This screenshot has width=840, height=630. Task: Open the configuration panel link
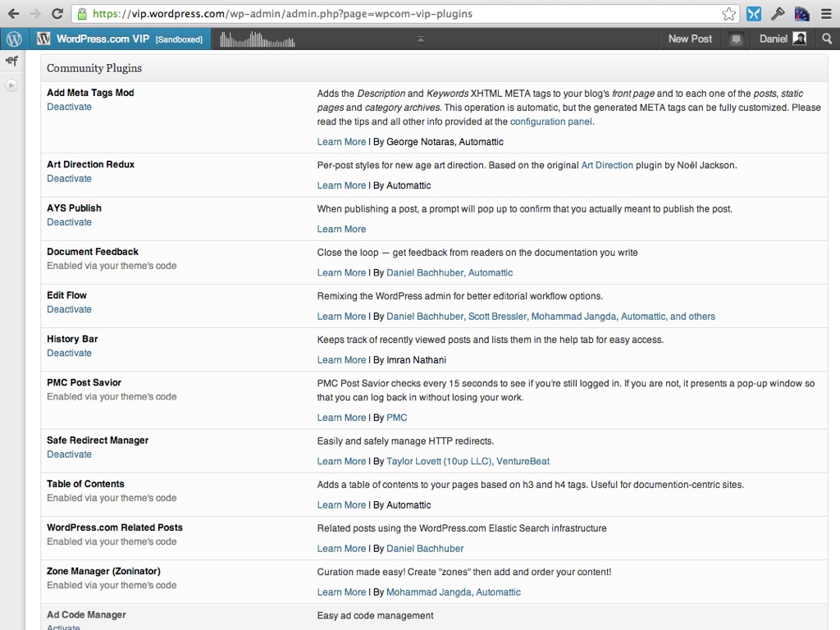pyautogui.click(x=550, y=121)
